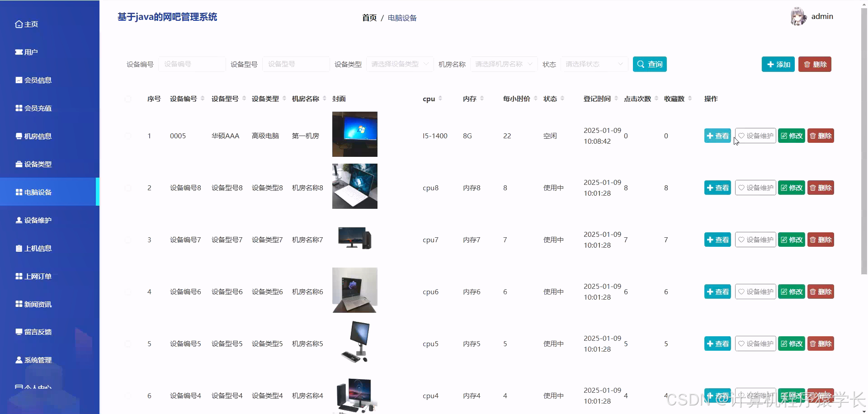Click 设备维护 for 设备编号6 row
The width and height of the screenshot is (868, 414).
755,292
